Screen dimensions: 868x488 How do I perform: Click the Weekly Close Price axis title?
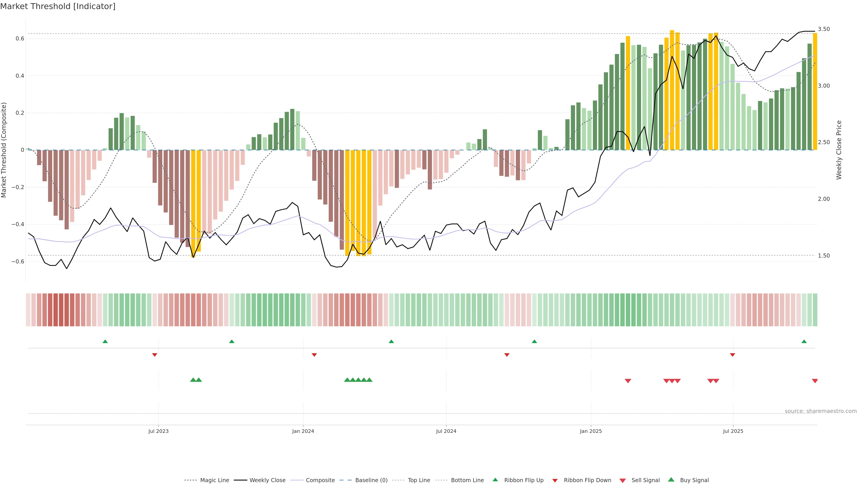pyautogui.click(x=839, y=150)
